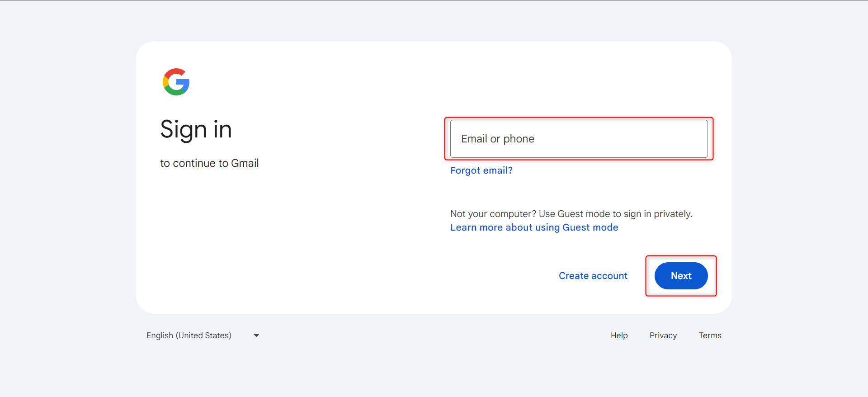The width and height of the screenshot is (868, 397).
Task: Click the "Sign in" heading
Action: click(196, 130)
